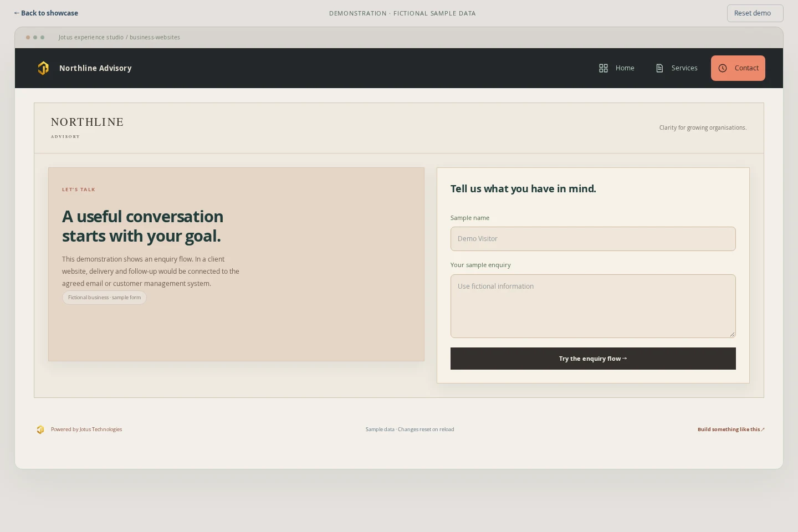This screenshot has width=798, height=532.
Task: Open the Home nav item
Action: (x=617, y=68)
